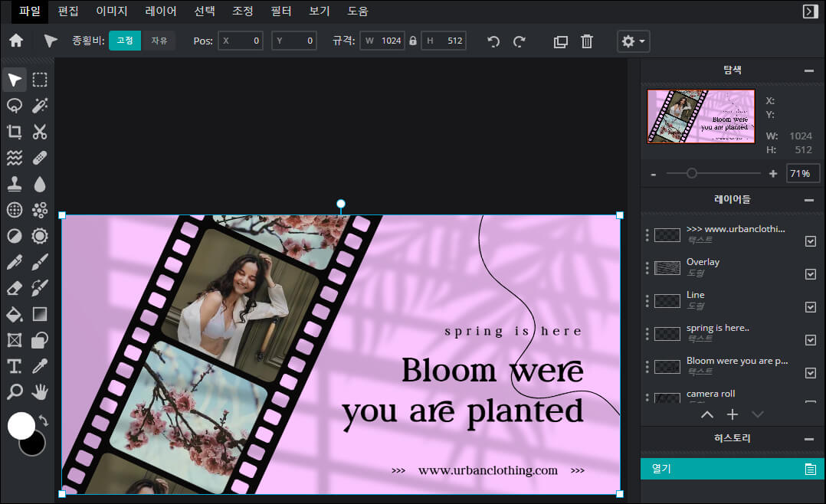Image resolution: width=826 pixels, height=504 pixels.
Task: Go to the Home screen icon
Action: point(16,41)
